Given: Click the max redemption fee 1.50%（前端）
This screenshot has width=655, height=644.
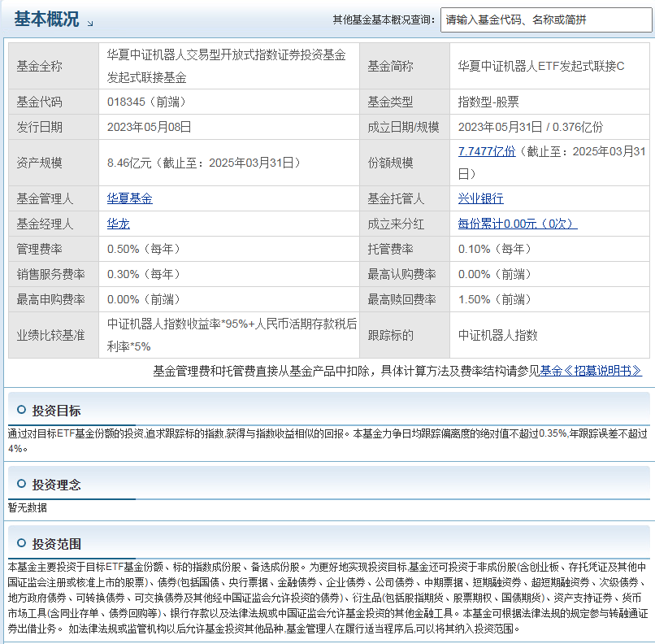Looking at the screenshot, I should tap(495, 300).
